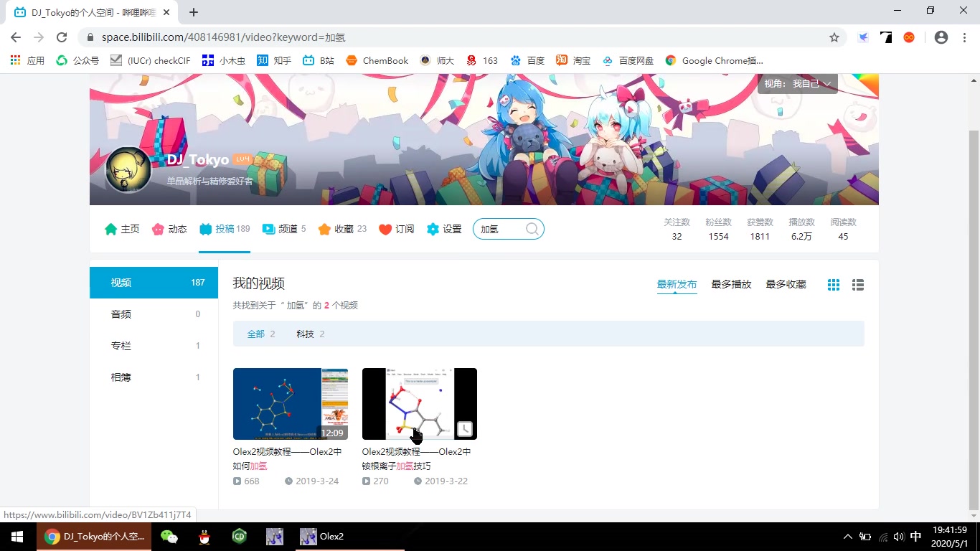View the 粉丝数 1554 count

click(718, 229)
